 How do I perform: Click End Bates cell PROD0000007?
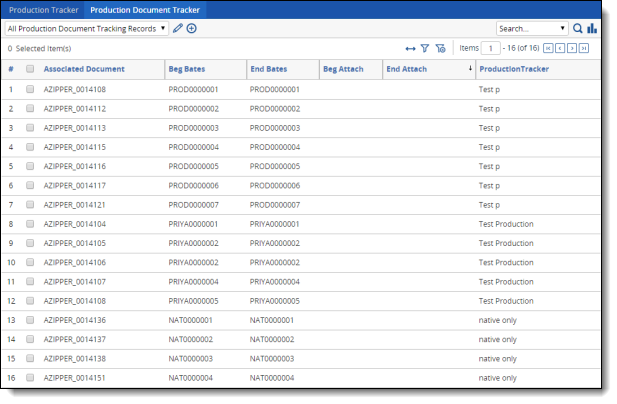tap(275, 205)
